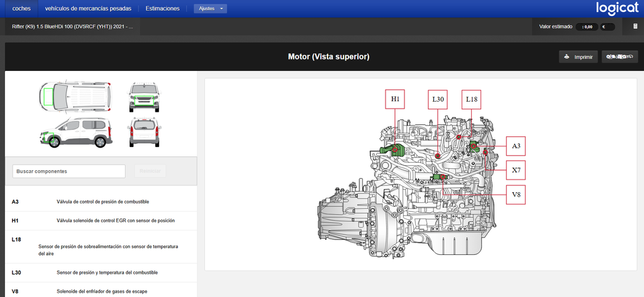Screen dimensions: 644x297
Task: Select the Rifter (K9) 1.5 BlueHDi vehicle tab
Action: tap(73, 26)
